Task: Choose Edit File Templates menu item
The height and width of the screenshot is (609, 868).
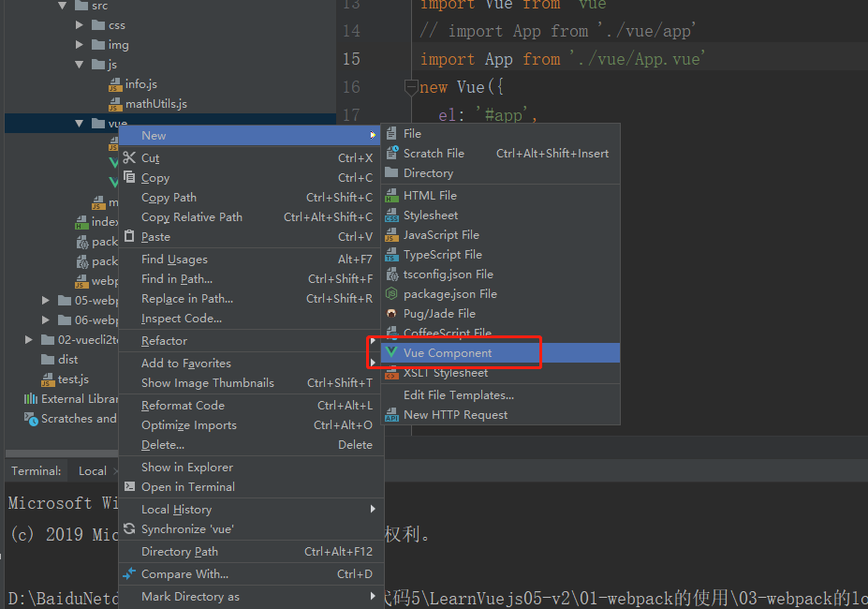Action: pyautogui.click(x=500, y=395)
